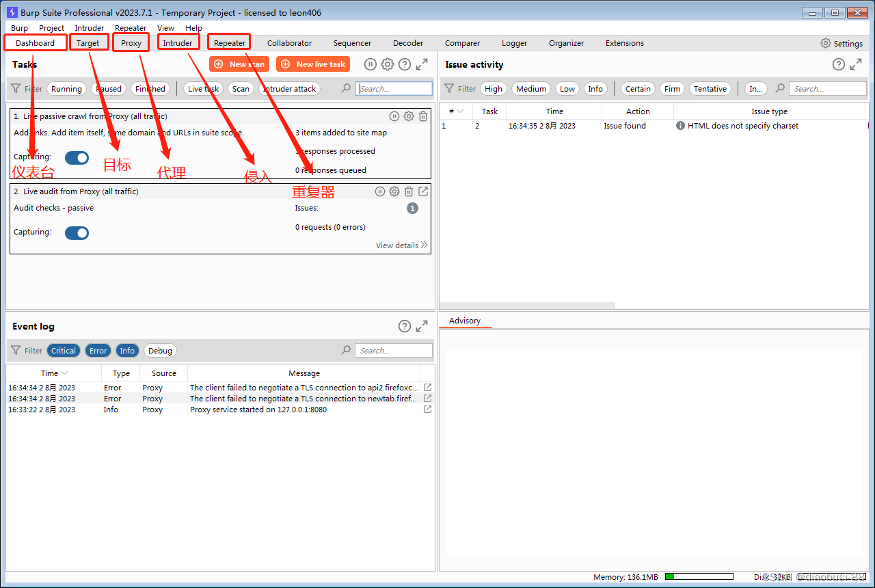Open settings for Live audit from Proxy task

pyautogui.click(x=394, y=191)
